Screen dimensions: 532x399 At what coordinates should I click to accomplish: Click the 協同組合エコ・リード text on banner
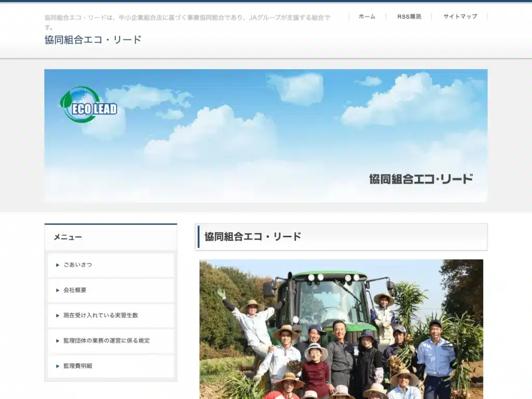click(x=421, y=179)
